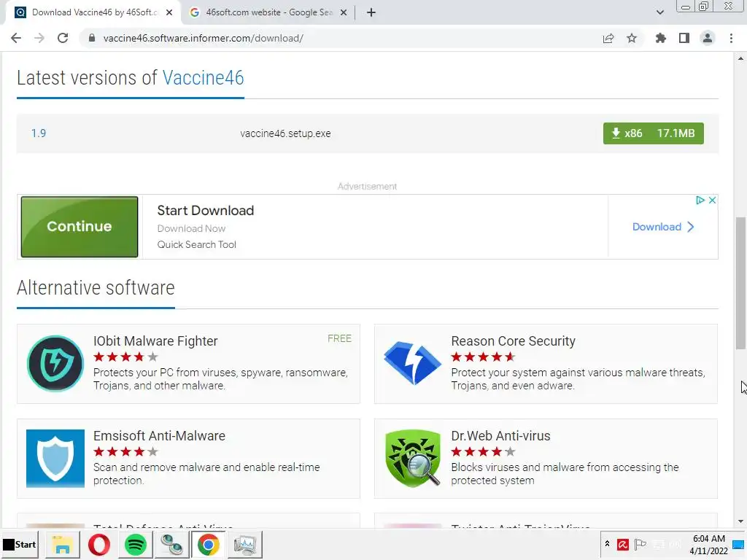Click the FREE label on IObit card
Image resolution: width=747 pixels, height=560 pixels.
point(339,338)
